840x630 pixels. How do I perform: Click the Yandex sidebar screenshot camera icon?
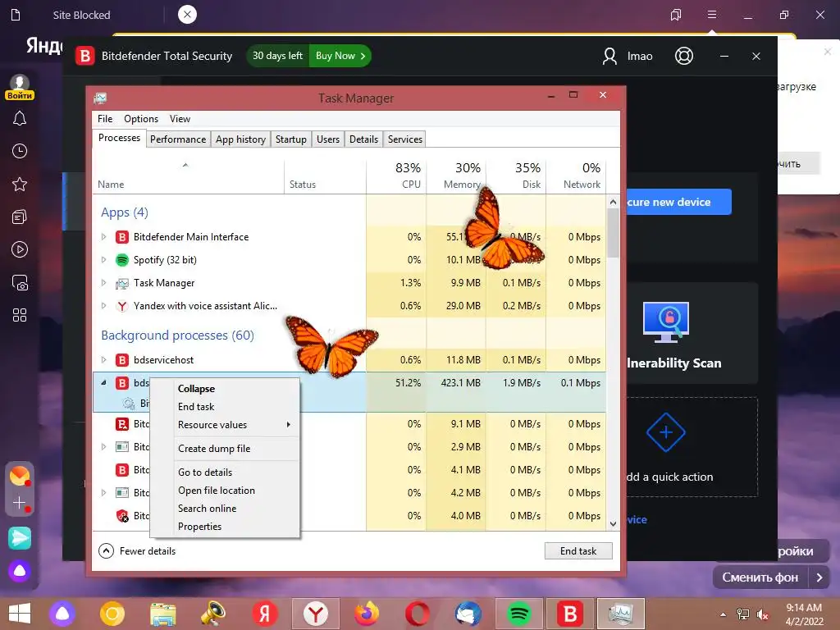tap(20, 282)
